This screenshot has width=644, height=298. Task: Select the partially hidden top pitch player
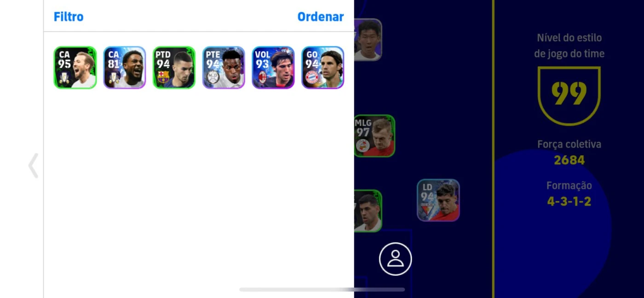coord(368,40)
